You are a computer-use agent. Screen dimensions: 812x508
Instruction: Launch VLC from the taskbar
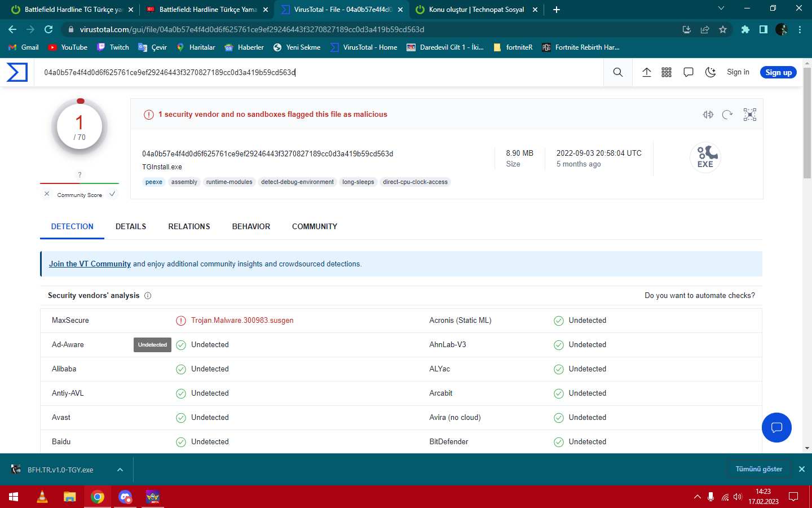42,497
